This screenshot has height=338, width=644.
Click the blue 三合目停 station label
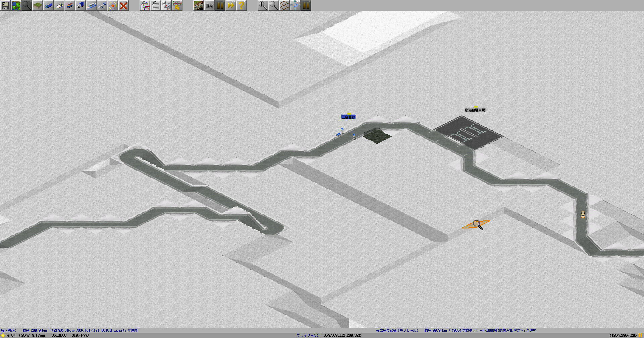coord(348,117)
